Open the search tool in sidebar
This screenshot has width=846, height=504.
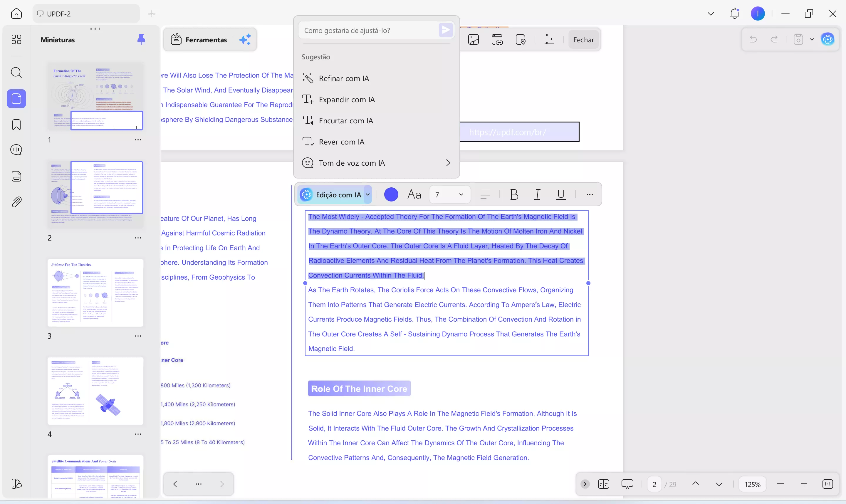(16, 72)
